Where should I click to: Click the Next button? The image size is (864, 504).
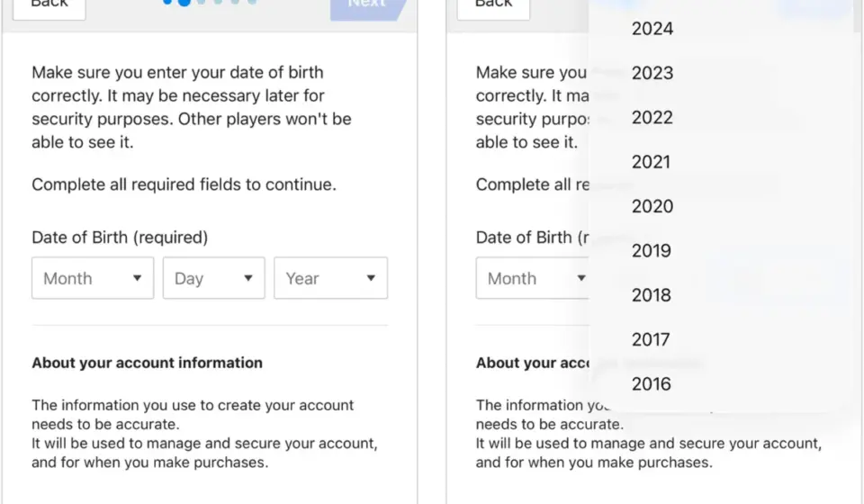[x=368, y=6]
